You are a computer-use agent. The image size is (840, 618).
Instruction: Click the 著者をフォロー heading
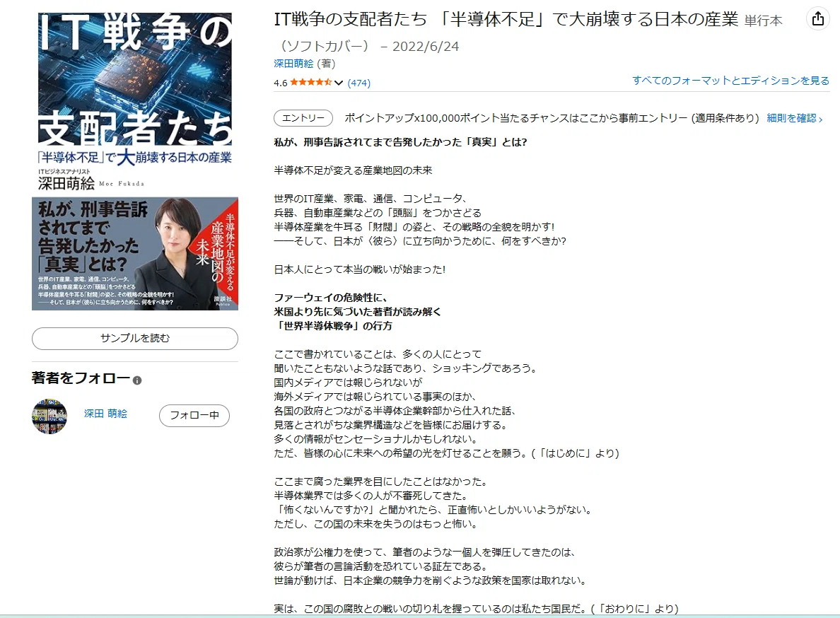coord(81,378)
